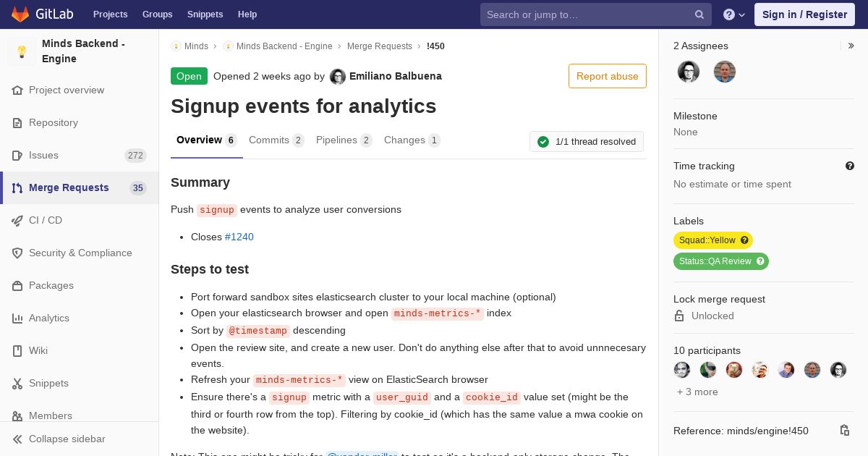Switch to the Pipelines tab
The width and height of the screenshot is (868, 456).
point(344,140)
